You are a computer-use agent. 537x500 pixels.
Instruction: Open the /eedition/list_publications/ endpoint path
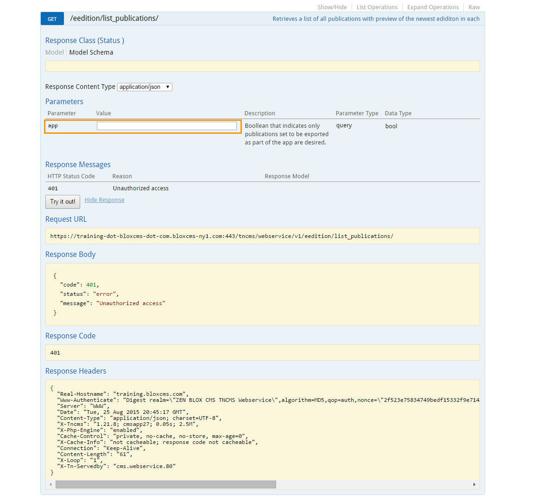114,18
